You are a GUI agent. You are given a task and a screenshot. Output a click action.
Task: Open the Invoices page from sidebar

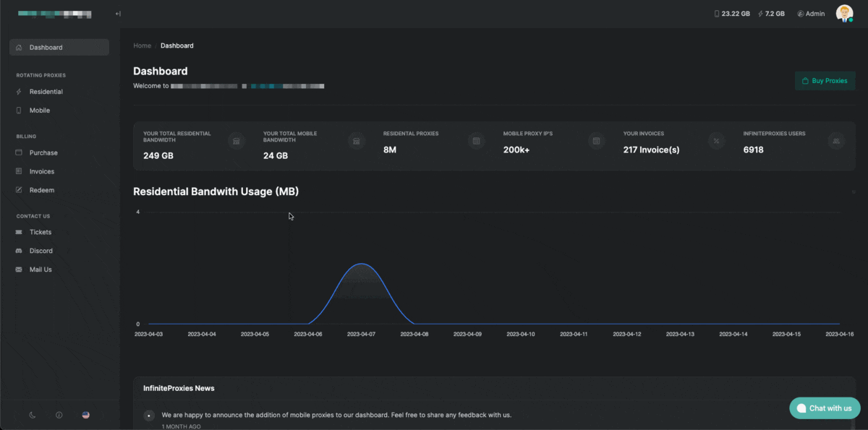(42, 171)
